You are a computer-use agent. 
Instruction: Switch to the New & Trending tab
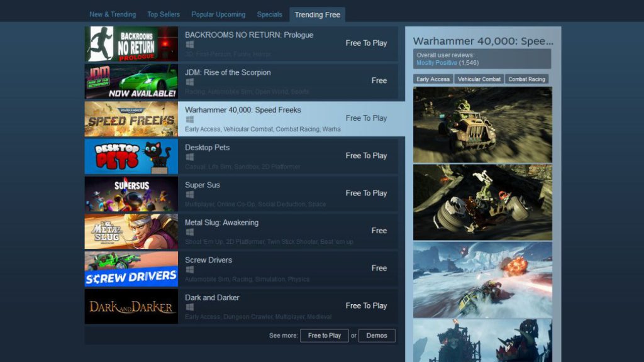(x=113, y=14)
